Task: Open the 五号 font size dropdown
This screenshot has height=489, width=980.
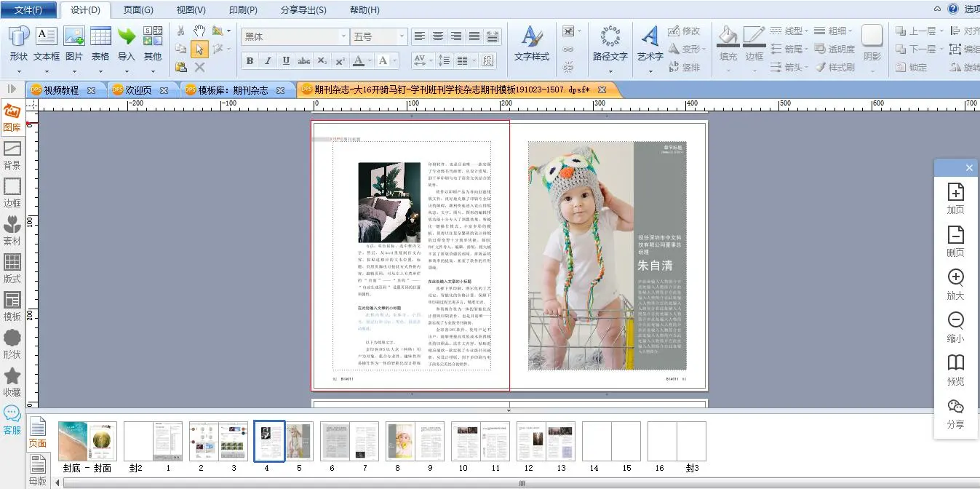Action: pos(401,36)
